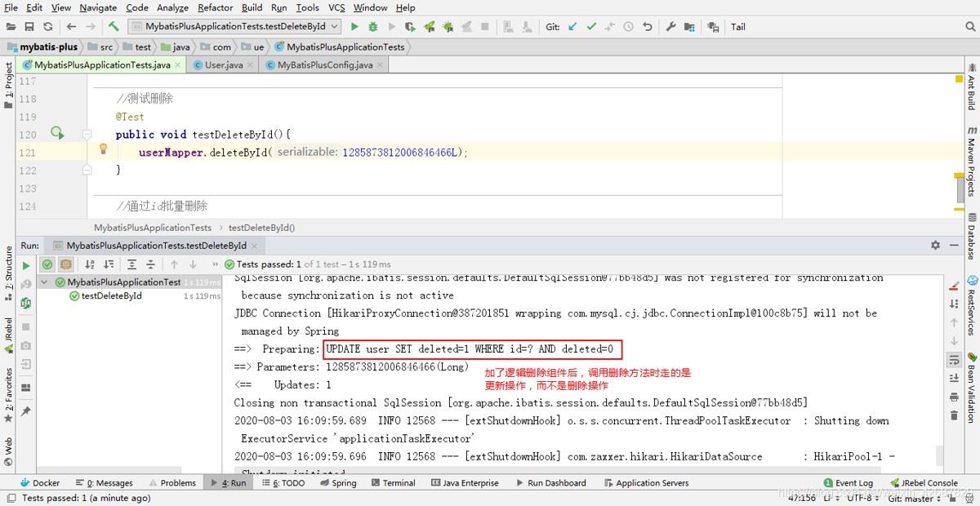The width and height of the screenshot is (980, 506).
Task: Update project via the Git blue arrow
Action: click(572, 27)
